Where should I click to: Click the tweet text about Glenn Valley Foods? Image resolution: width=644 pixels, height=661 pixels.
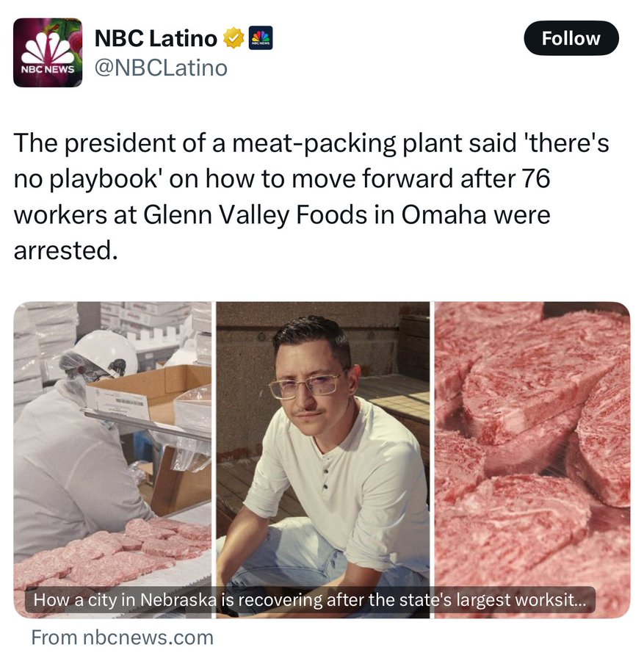coord(311,197)
